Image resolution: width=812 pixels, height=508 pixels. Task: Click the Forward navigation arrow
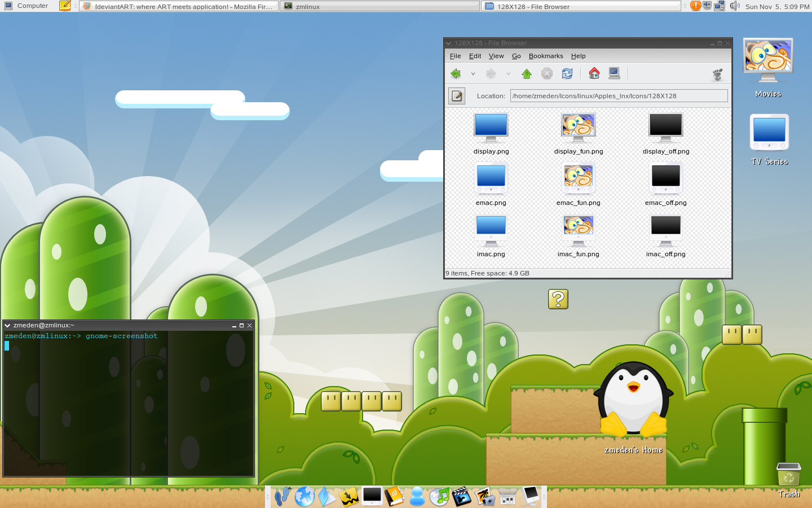point(491,73)
